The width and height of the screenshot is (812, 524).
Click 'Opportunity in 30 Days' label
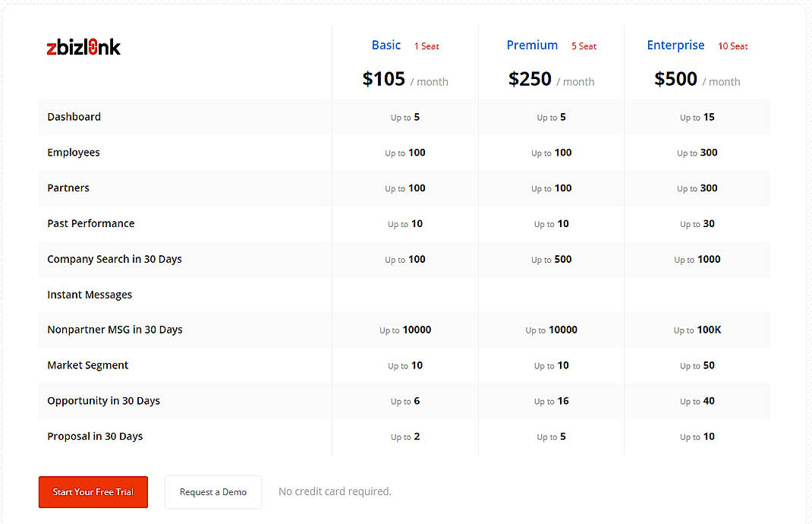103,401
